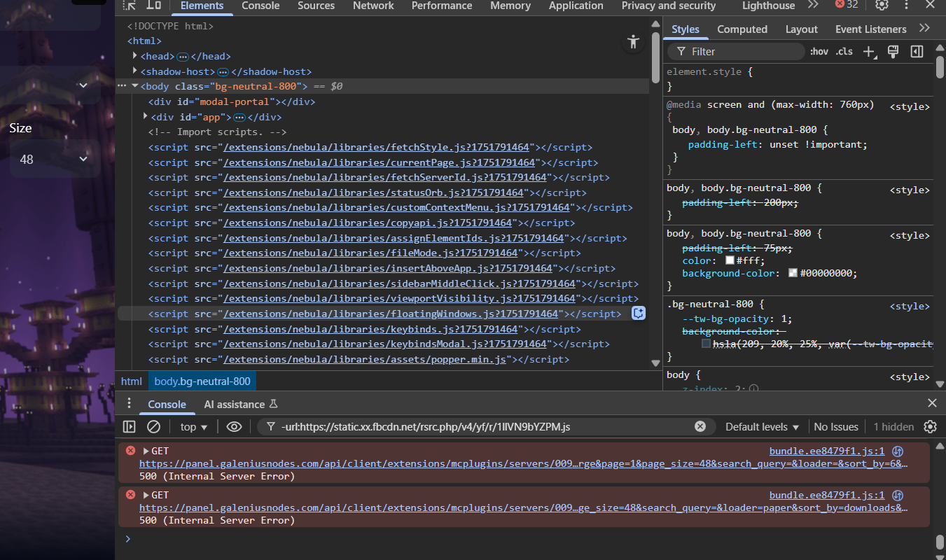946x560 pixels.
Task: Create live expression with the eye icon
Action: pyautogui.click(x=235, y=426)
